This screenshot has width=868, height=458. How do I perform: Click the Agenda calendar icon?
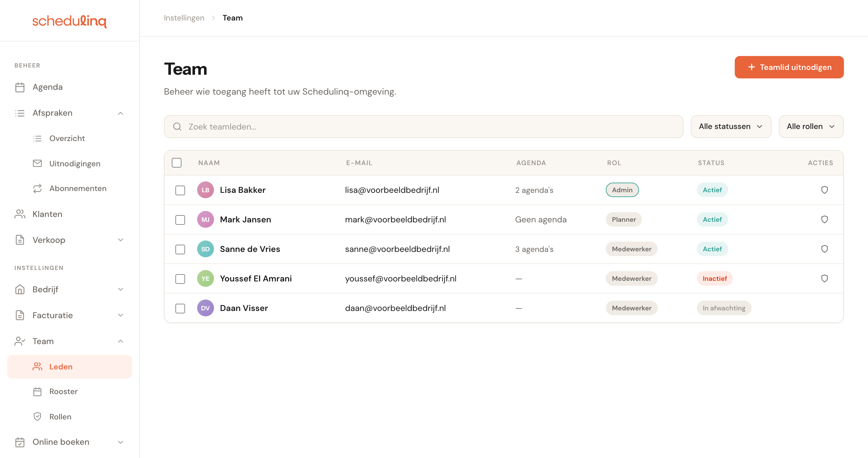pyautogui.click(x=20, y=87)
